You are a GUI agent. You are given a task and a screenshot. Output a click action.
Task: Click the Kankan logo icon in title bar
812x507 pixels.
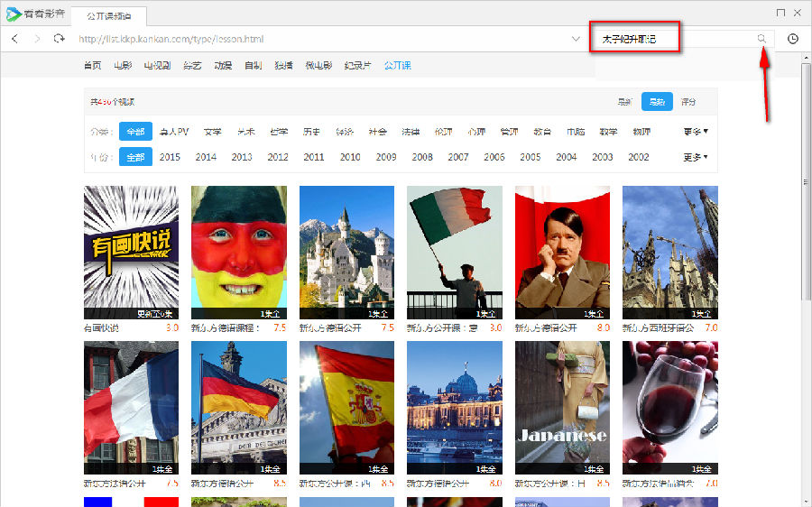(13, 14)
